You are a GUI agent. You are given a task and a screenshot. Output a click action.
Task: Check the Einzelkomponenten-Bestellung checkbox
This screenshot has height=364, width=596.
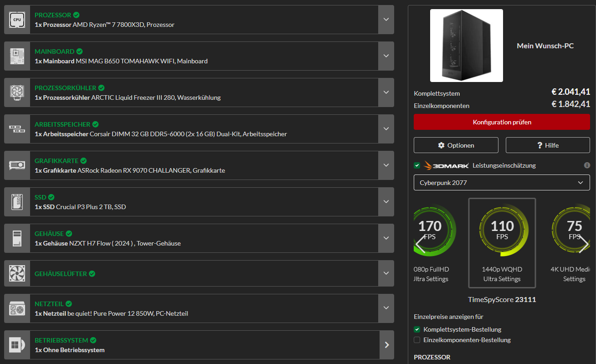pyautogui.click(x=417, y=340)
